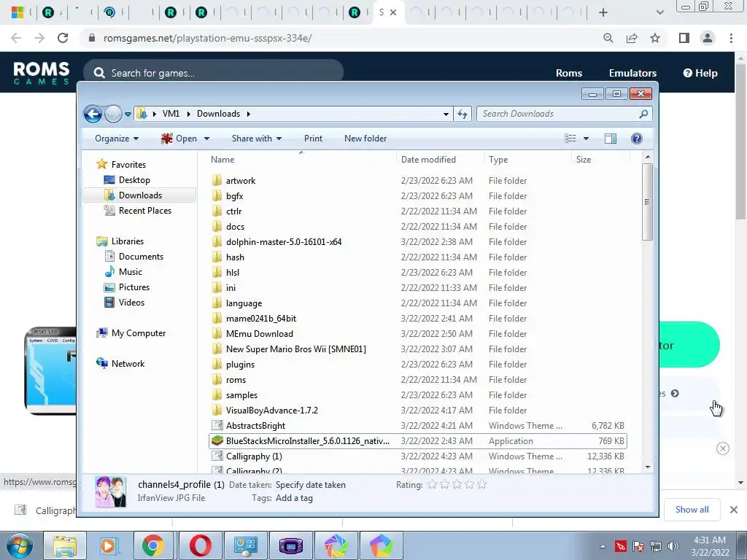The image size is (747, 560).
Task: Open the recent pages dropdown beside forward arrow
Action: pyautogui.click(x=128, y=114)
